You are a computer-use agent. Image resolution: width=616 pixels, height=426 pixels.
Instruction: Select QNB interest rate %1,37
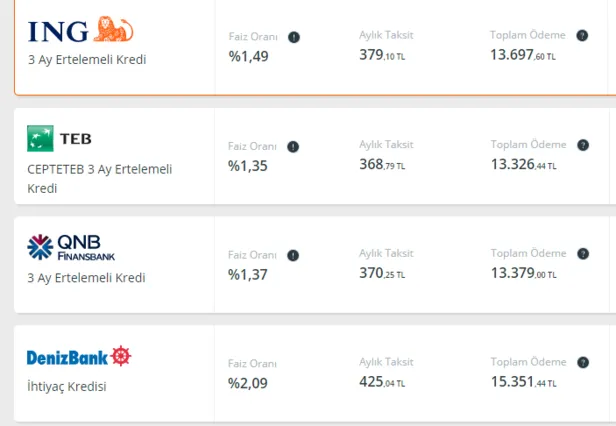(x=248, y=274)
